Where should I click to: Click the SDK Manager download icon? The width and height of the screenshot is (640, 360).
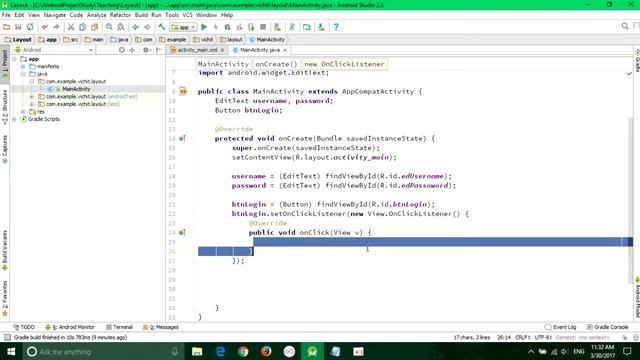321,27
